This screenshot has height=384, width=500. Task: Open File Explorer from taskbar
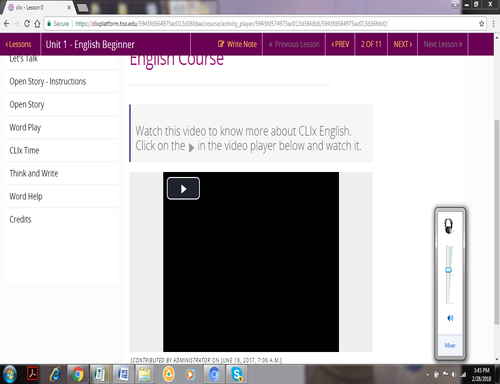tap(145, 374)
